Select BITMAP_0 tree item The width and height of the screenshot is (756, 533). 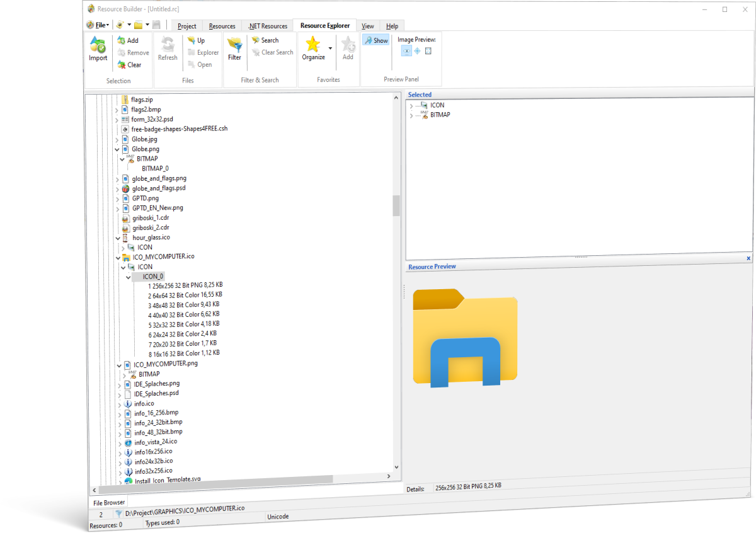[155, 168]
